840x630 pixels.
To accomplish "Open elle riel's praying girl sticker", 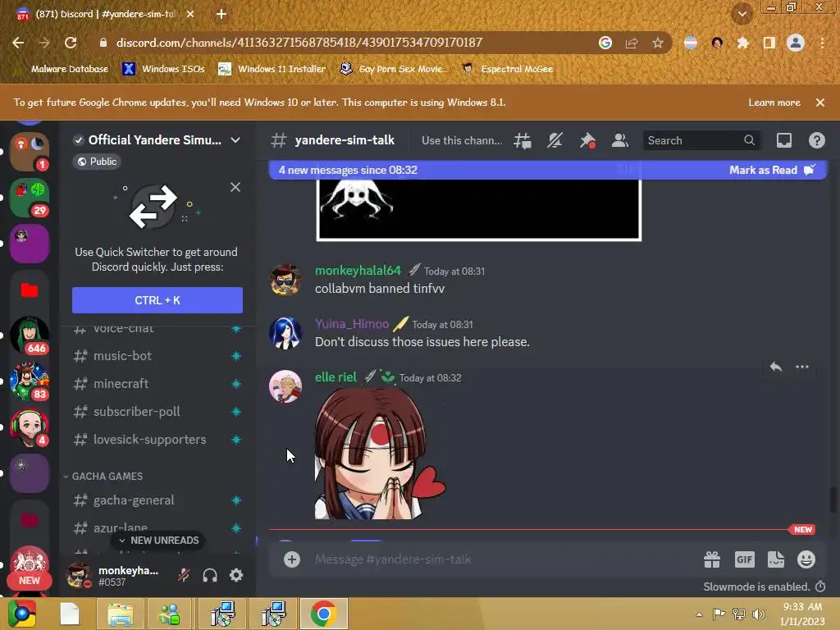I will pyautogui.click(x=381, y=454).
